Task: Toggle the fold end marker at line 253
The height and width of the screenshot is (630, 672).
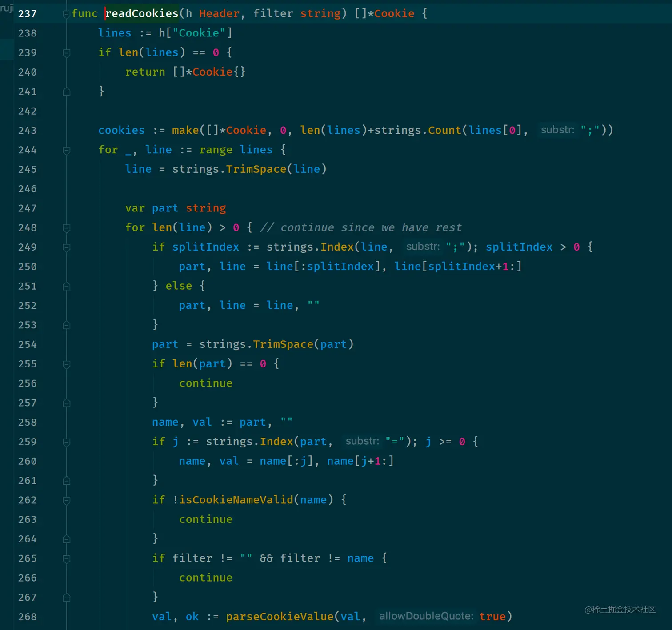Action: pyautogui.click(x=67, y=325)
